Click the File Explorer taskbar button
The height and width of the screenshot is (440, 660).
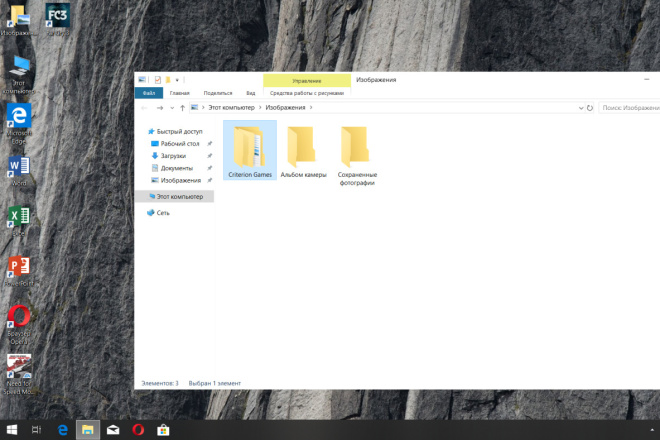[x=88, y=430]
